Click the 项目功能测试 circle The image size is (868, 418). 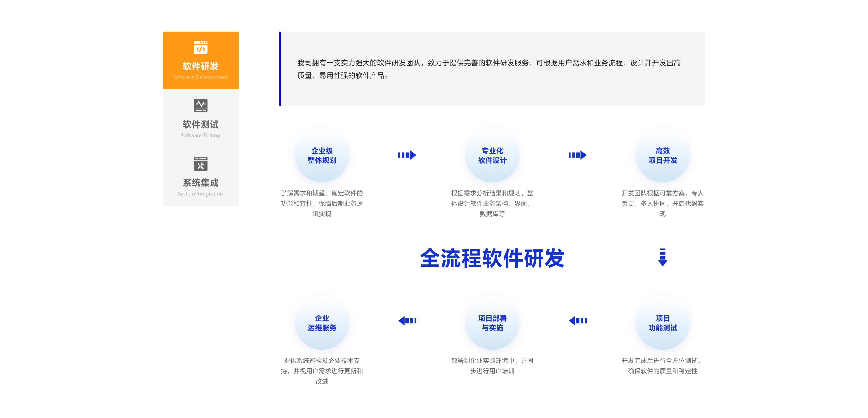click(663, 323)
